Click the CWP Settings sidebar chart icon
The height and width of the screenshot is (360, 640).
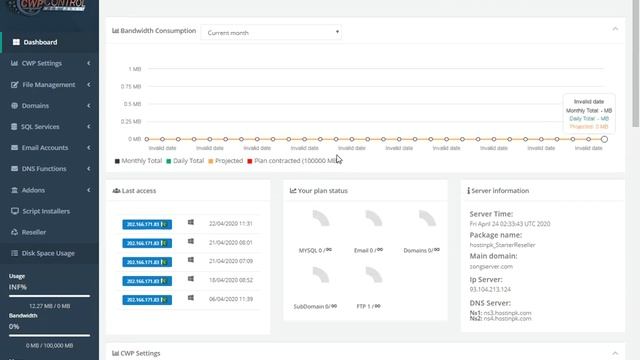pos(14,63)
